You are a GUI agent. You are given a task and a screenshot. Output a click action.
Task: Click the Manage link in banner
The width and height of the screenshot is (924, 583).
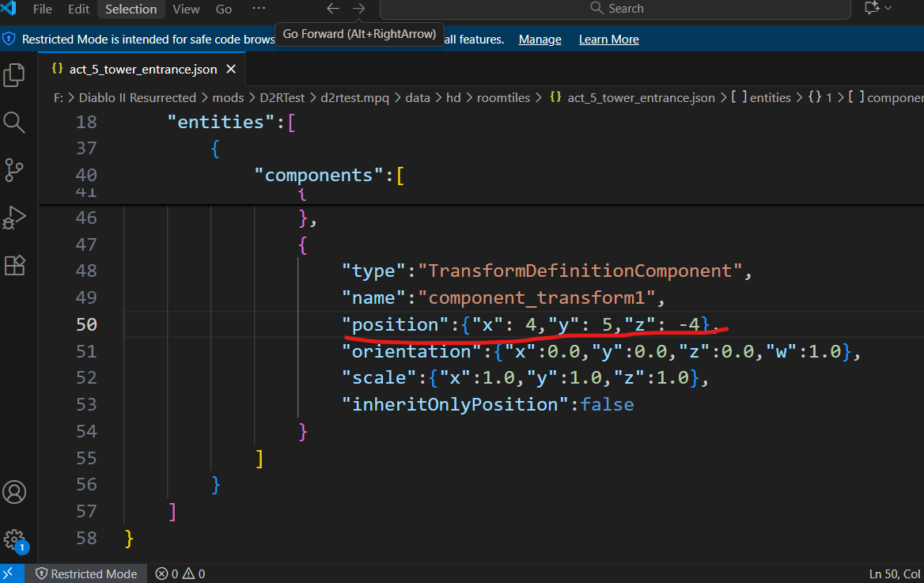pos(540,39)
